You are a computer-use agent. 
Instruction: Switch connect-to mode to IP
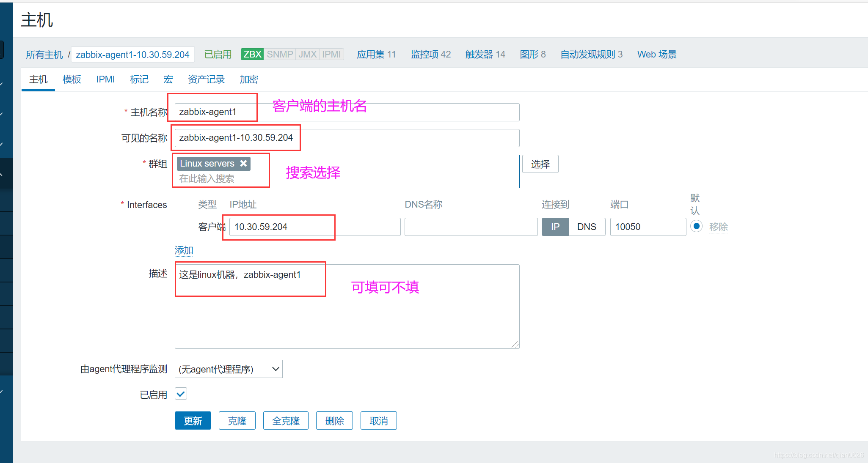pos(555,227)
